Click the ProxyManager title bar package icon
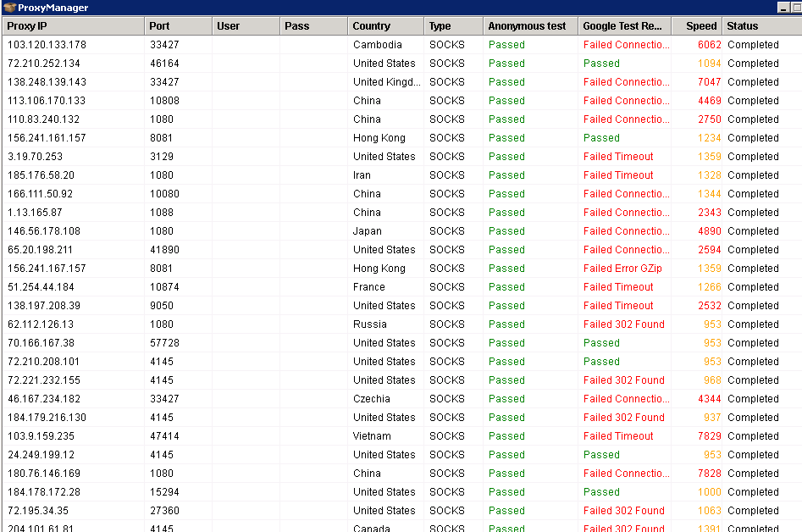This screenshot has height=532, width=802. 8,8
